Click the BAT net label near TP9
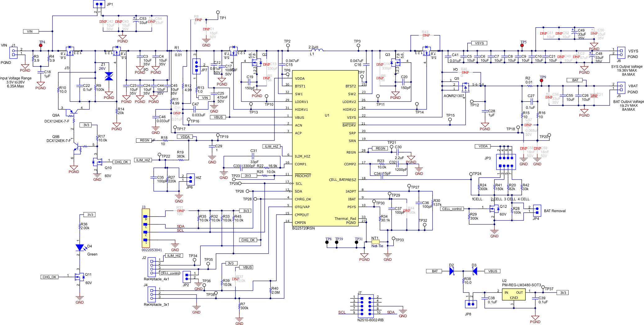The image size is (644, 325). [575, 80]
